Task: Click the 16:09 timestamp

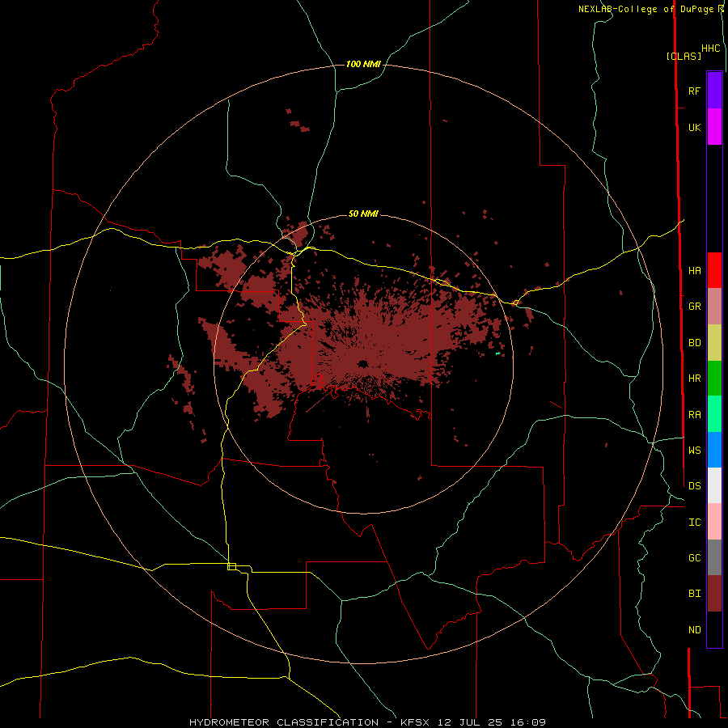Action: pyautogui.click(x=528, y=722)
